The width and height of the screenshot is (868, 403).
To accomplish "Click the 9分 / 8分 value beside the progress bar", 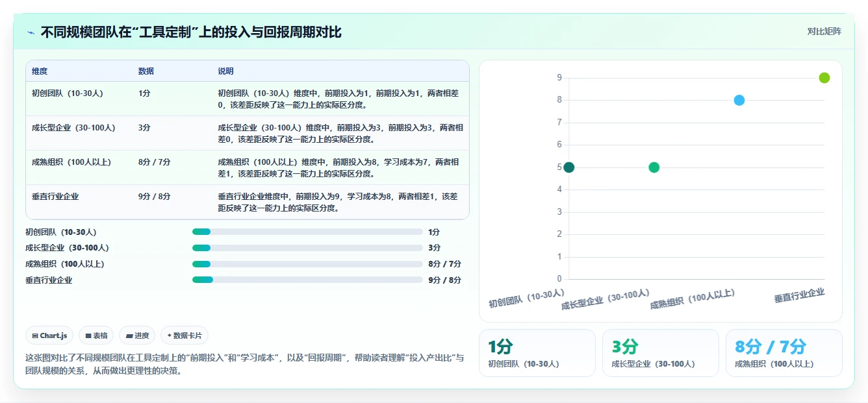I will 445,280.
